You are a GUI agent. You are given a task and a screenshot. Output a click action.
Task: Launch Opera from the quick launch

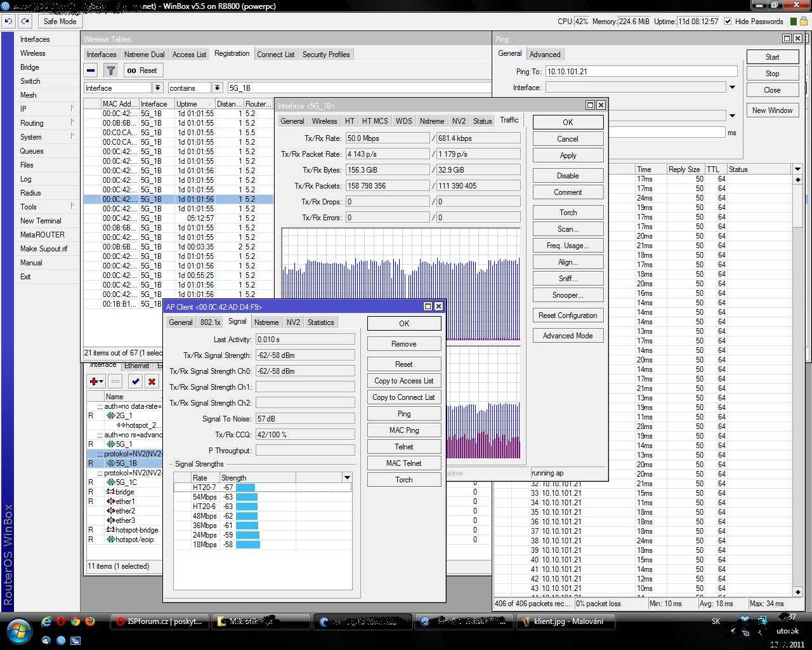pyautogui.click(x=61, y=622)
